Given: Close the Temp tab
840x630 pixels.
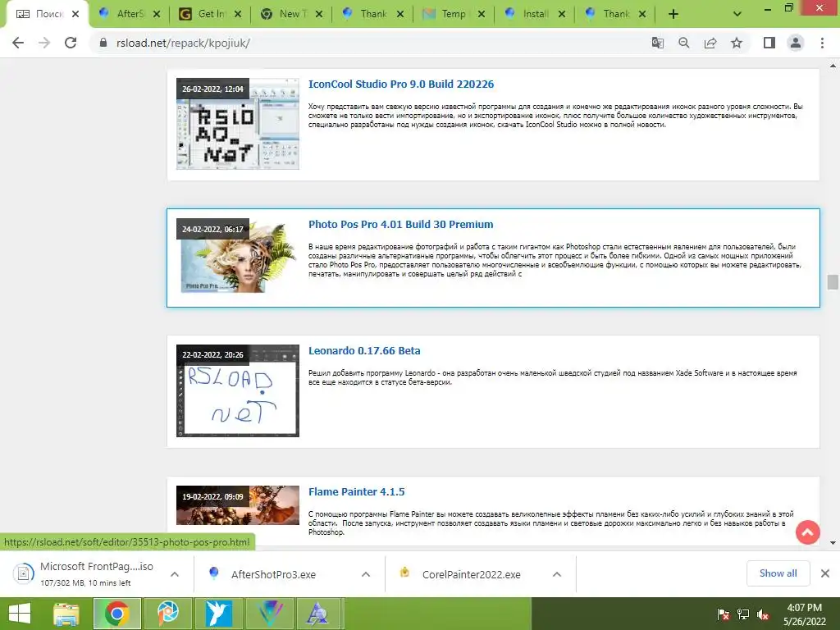Looking at the screenshot, I should [481, 14].
